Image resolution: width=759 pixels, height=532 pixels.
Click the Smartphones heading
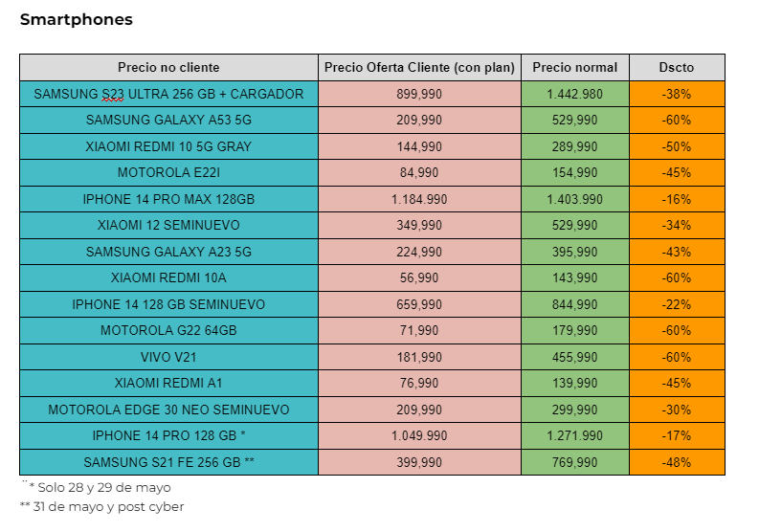(76, 19)
